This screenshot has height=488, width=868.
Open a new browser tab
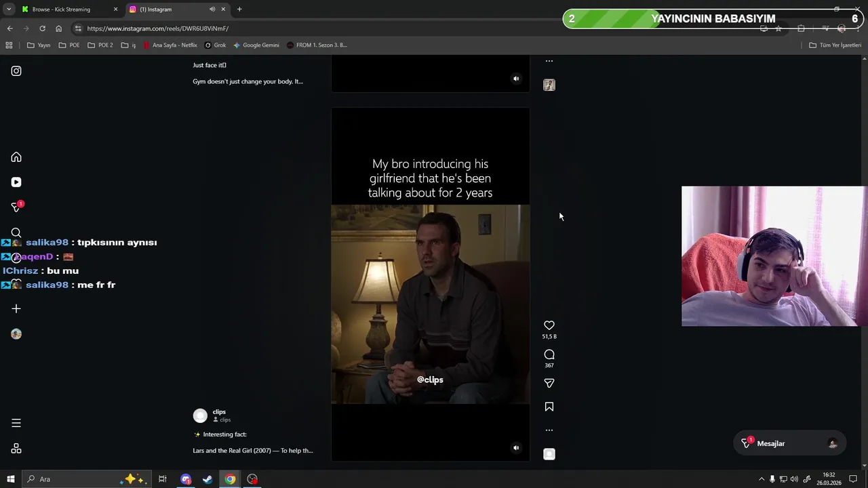tap(239, 9)
